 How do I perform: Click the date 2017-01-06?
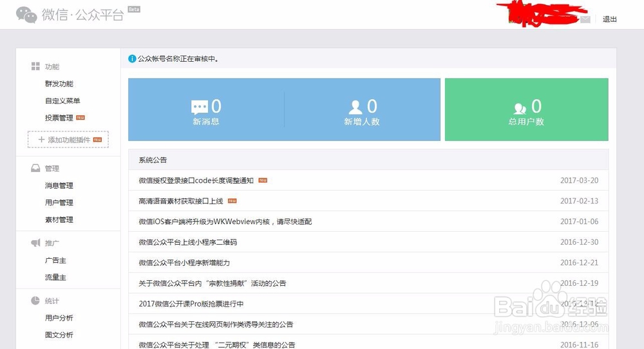[x=579, y=222]
